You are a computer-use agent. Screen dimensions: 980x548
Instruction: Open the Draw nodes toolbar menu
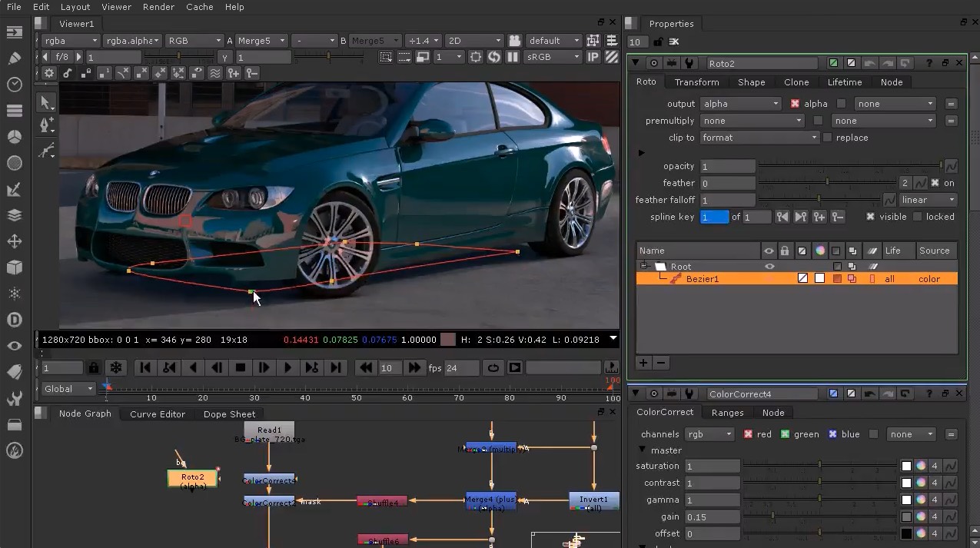tap(14, 58)
